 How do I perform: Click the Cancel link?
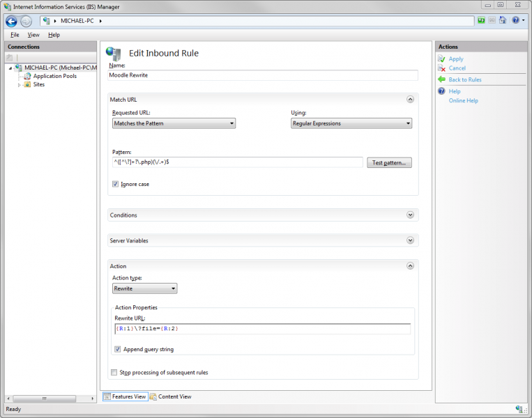point(457,68)
